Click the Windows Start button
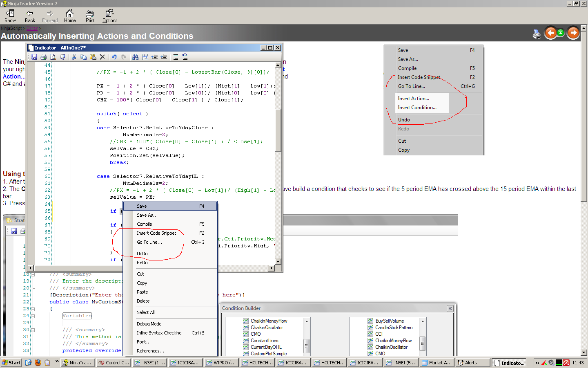The width and height of the screenshot is (588, 368). [x=11, y=363]
